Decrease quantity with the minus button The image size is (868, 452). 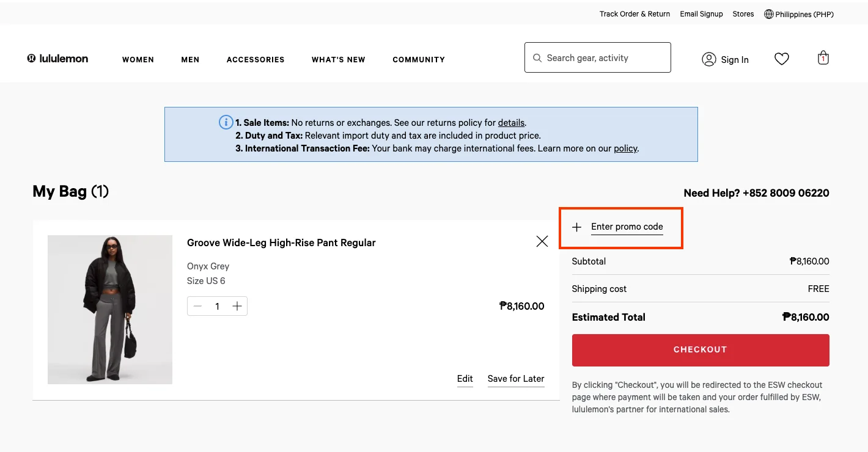(x=197, y=306)
